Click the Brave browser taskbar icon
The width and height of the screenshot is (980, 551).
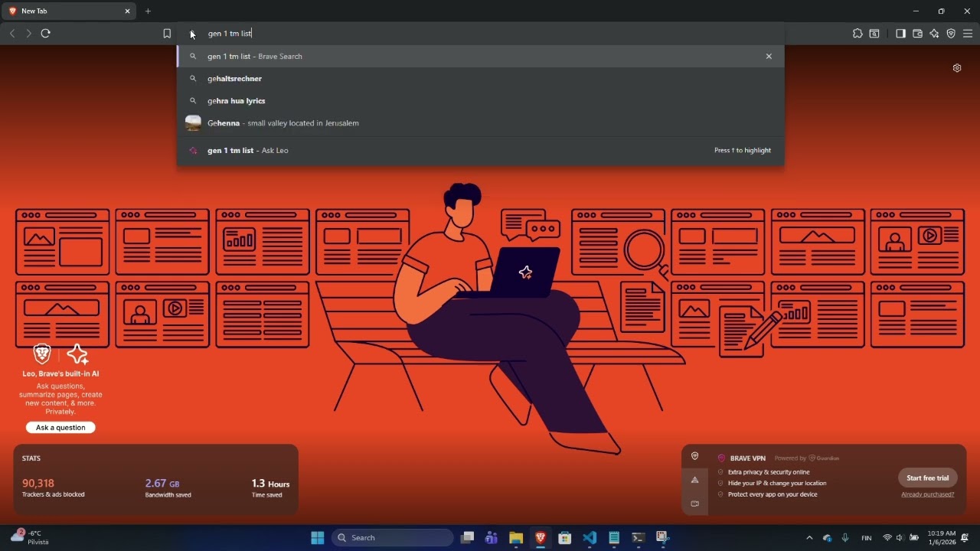[x=541, y=538]
